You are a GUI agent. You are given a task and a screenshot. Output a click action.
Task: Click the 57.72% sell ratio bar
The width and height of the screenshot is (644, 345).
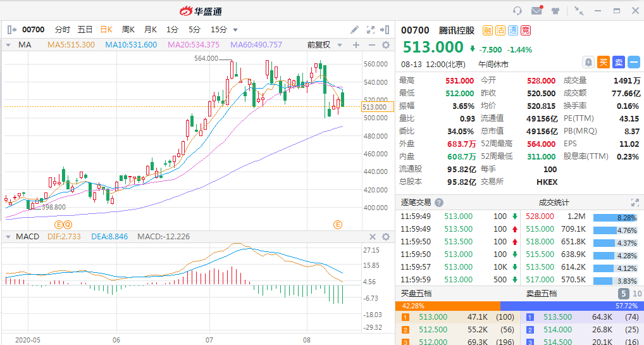click(572, 306)
